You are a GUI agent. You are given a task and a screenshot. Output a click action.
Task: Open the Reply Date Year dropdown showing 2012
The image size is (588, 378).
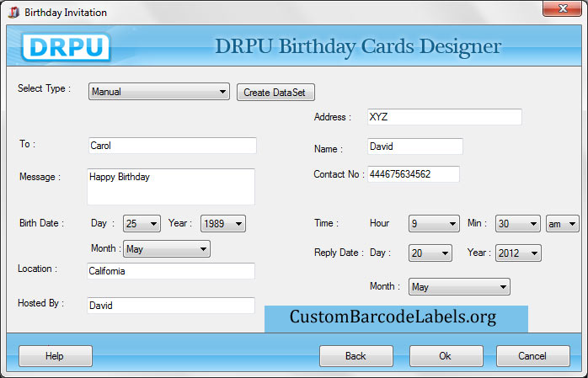coord(518,253)
